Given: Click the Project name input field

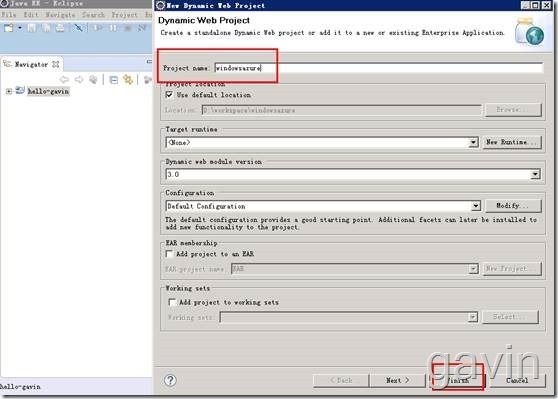Looking at the screenshot, I should [379, 68].
